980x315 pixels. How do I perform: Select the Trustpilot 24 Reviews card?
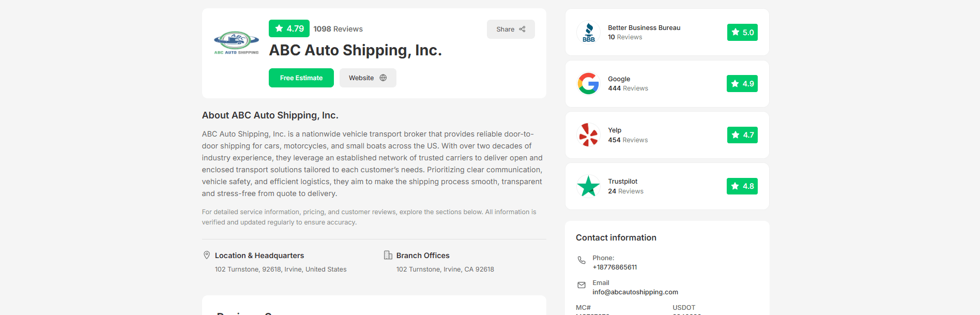tap(667, 186)
